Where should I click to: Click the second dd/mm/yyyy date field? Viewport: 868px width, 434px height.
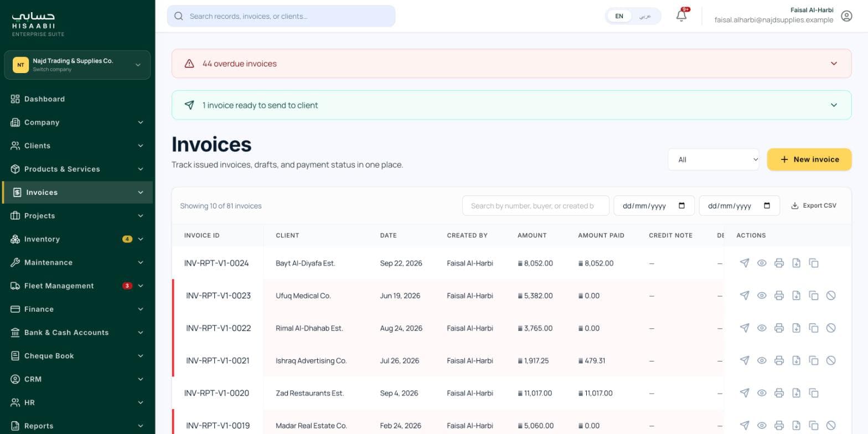[739, 206]
